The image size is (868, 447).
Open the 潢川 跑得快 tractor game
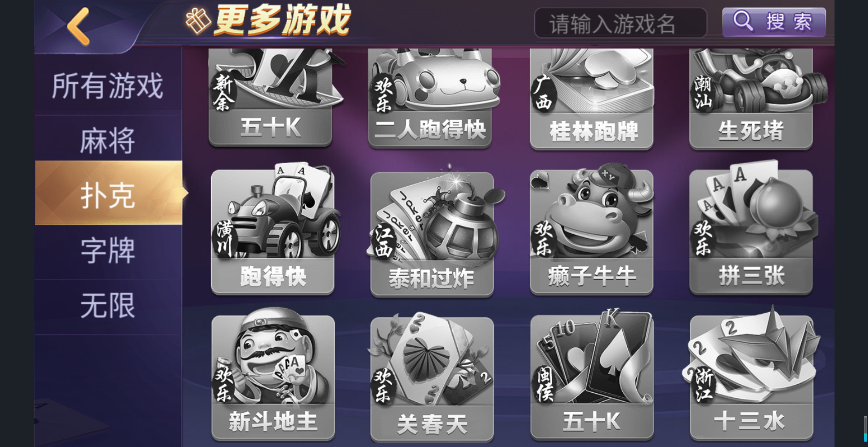(x=273, y=229)
